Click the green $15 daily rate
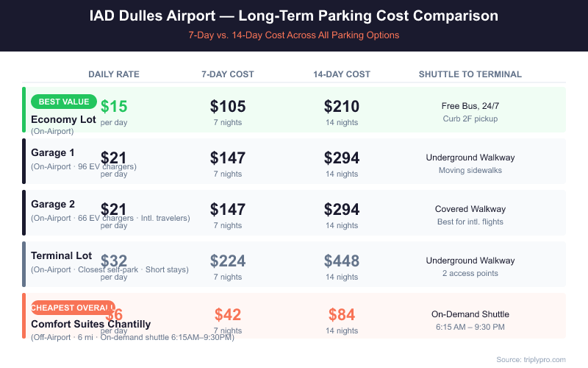The width and height of the screenshot is (588, 368). pyautogui.click(x=114, y=107)
